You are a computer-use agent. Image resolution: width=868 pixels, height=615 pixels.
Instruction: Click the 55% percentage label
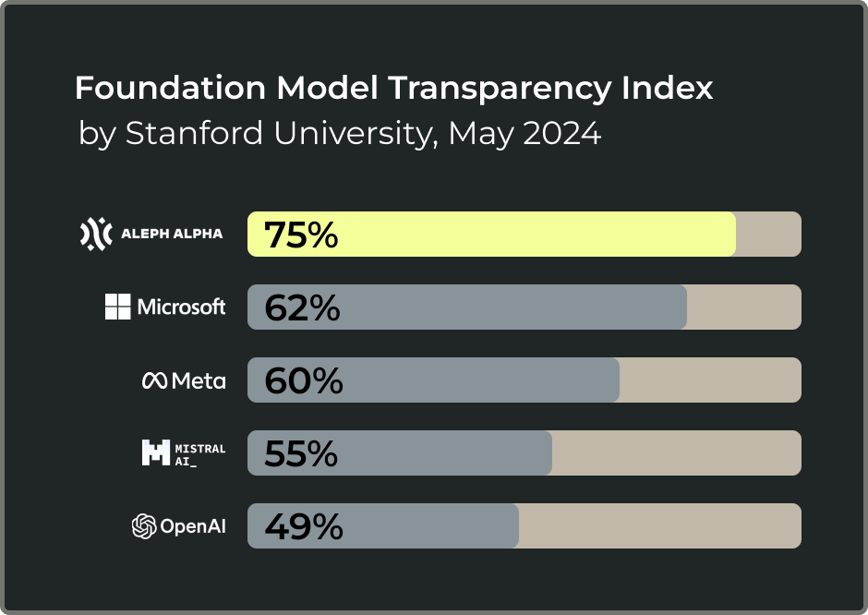pyautogui.click(x=301, y=454)
